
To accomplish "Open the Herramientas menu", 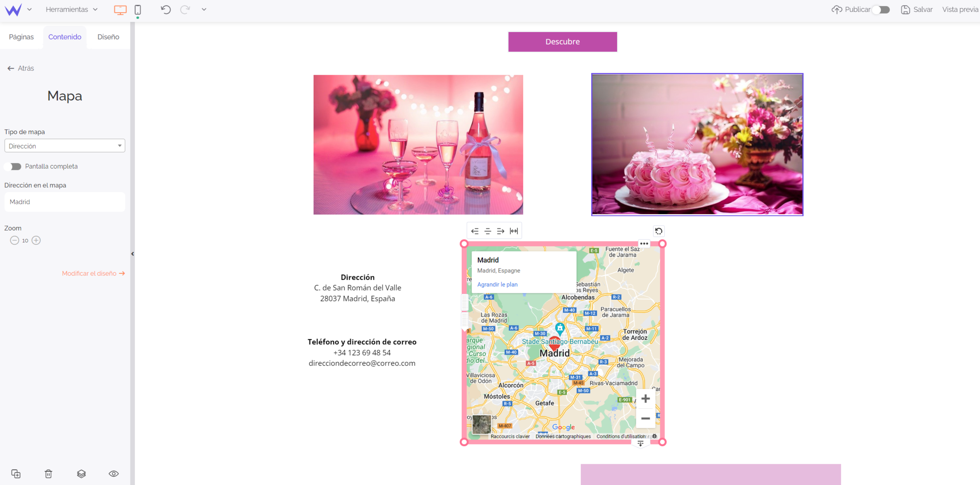I will [x=72, y=9].
